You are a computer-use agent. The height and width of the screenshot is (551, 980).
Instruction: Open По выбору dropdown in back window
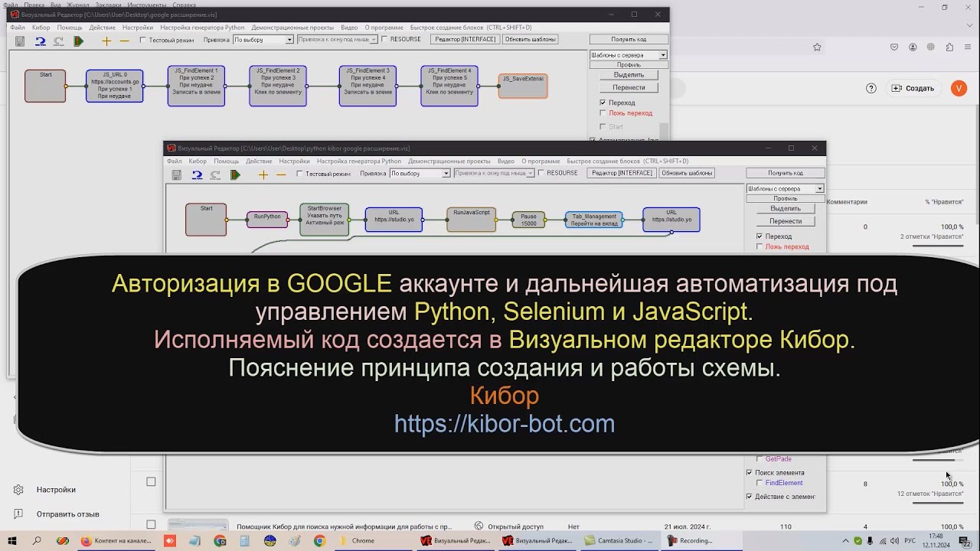tap(263, 40)
